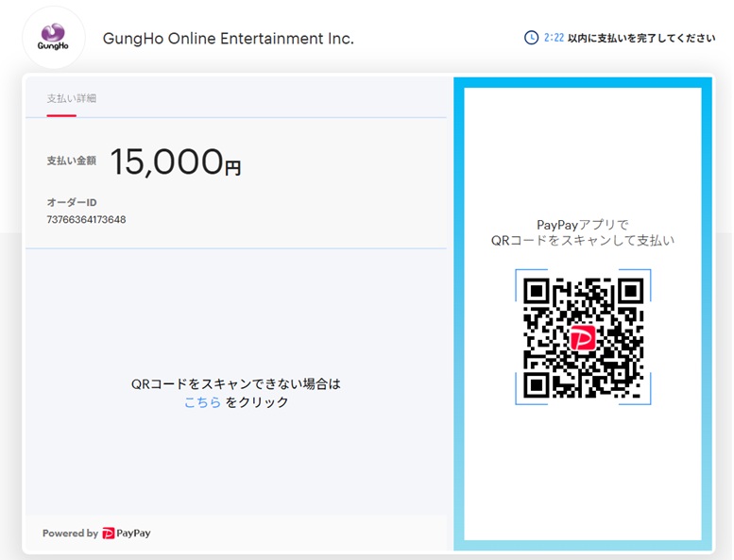Click the GungHo round logo
The height and width of the screenshot is (560, 734).
point(53,38)
